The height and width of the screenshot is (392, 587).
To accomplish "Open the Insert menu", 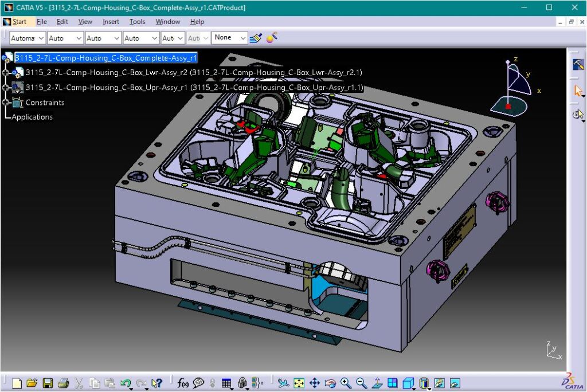I will tap(111, 22).
